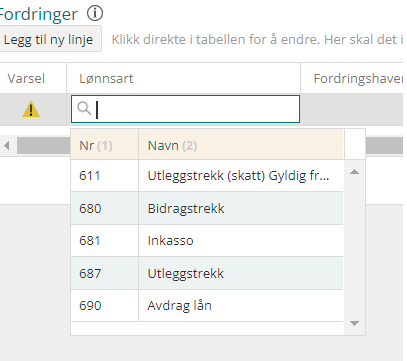Click the horizontal scrollbar left arrow

pyautogui.click(x=7, y=146)
